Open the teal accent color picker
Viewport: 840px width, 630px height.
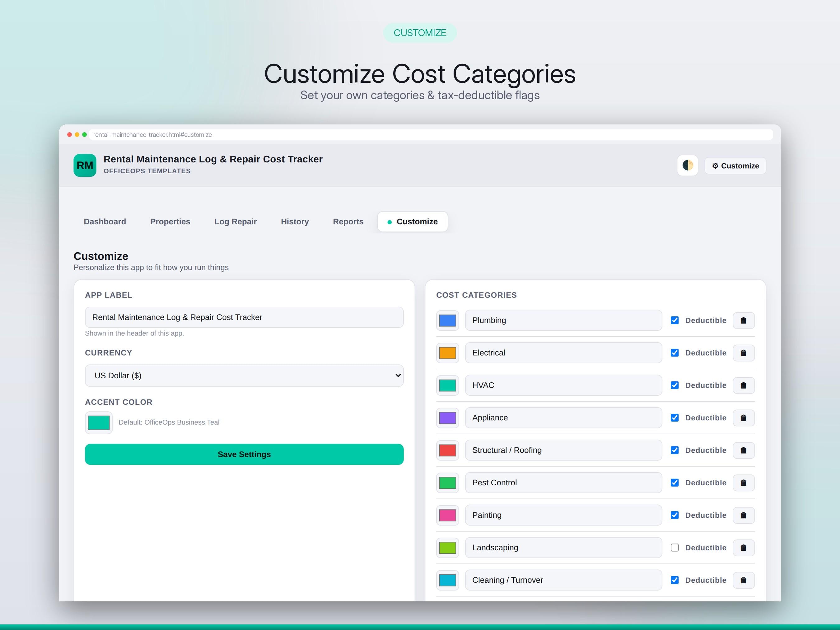(x=99, y=423)
